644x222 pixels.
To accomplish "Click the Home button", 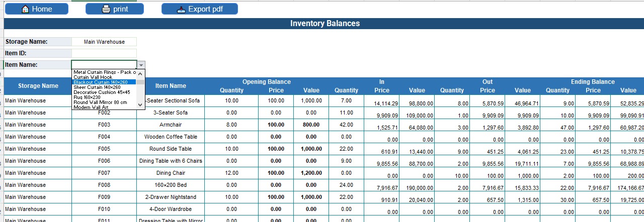I will [37, 9].
